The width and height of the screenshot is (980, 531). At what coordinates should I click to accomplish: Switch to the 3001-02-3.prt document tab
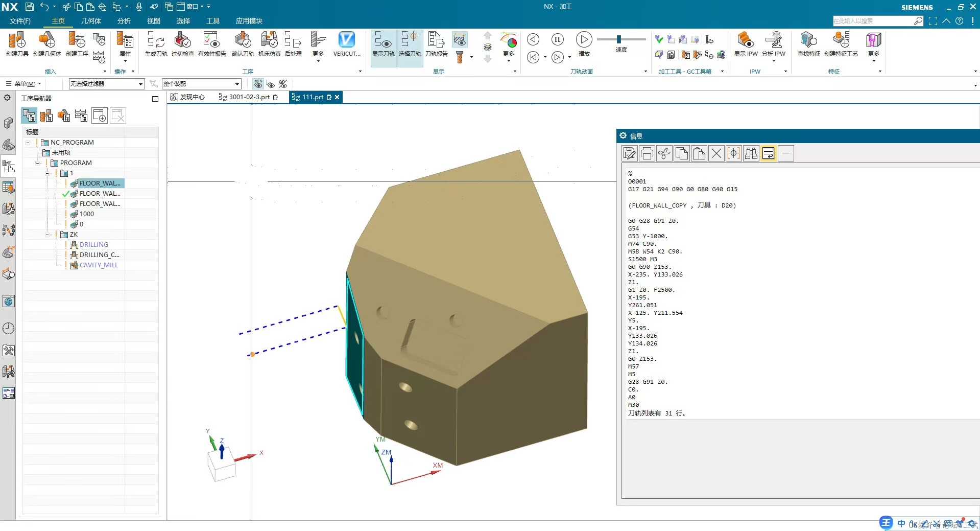coord(249,97)
